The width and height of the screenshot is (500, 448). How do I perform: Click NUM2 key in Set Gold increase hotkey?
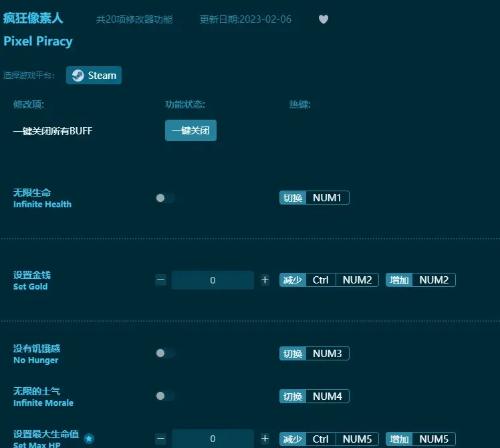[434, 280]
